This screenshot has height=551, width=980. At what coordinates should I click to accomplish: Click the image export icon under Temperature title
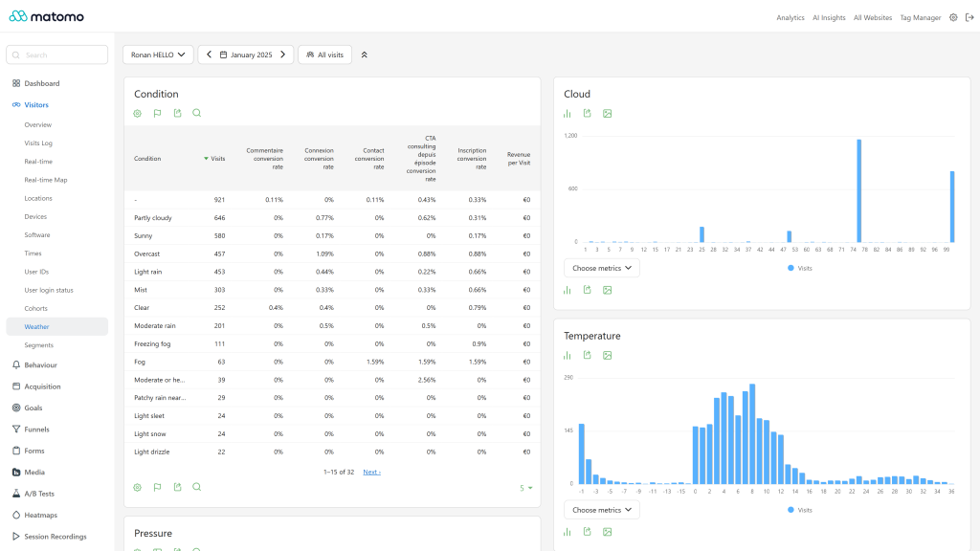[x=607, y=355]
